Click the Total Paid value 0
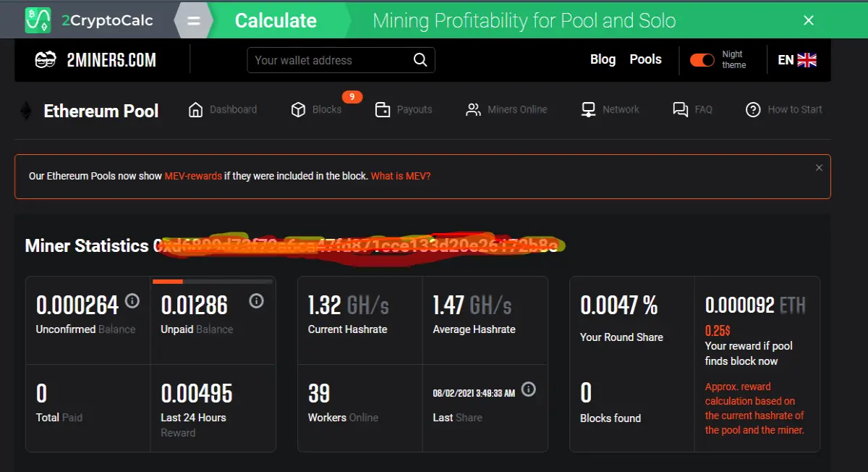The image size is (868, 472). 41,394
